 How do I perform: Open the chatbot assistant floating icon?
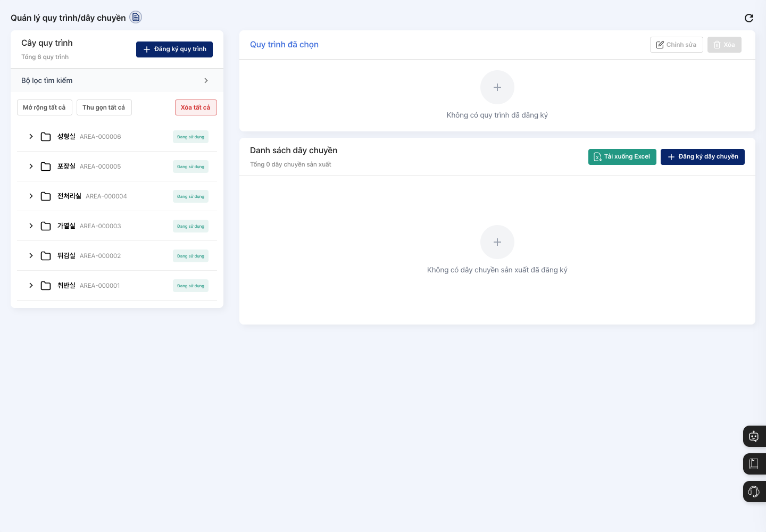pos(754,436)
